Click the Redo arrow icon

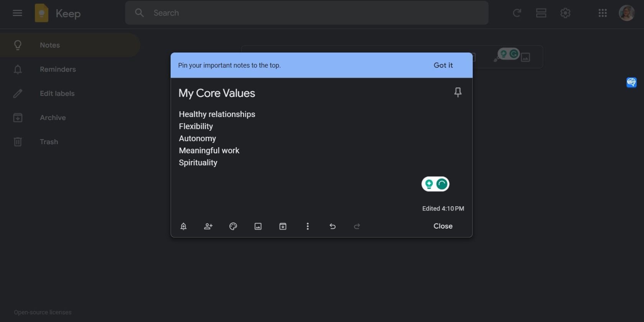357,227
